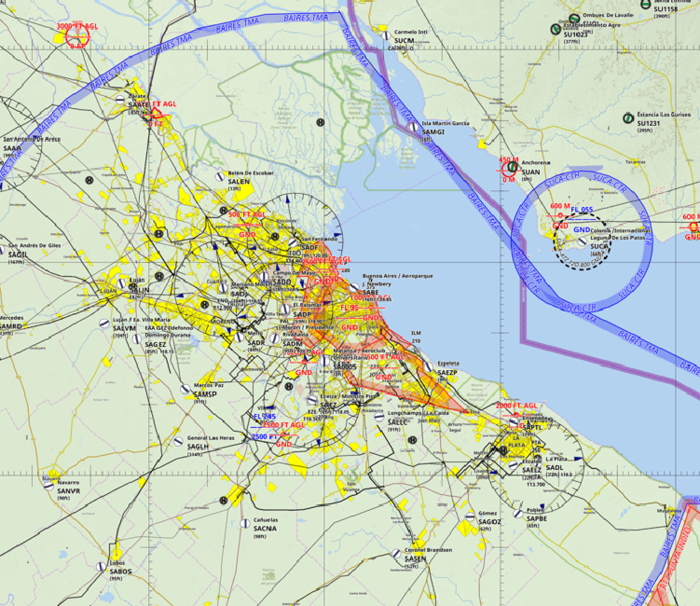Image resolution: width=700 pixels, height=606 pixels.
Task: Select the Navarro SANVR airfield icon
Action: (49, 486)
